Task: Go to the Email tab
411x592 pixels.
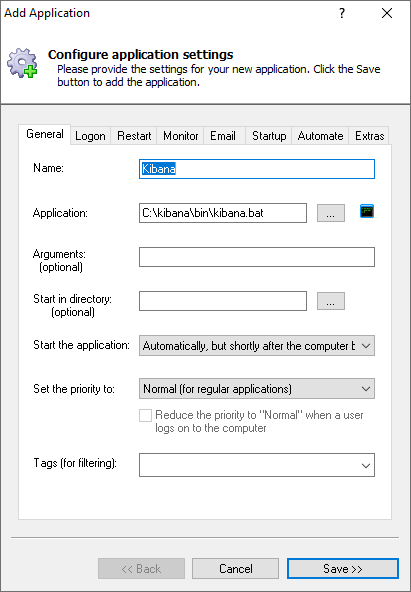Action: [223, 136]
